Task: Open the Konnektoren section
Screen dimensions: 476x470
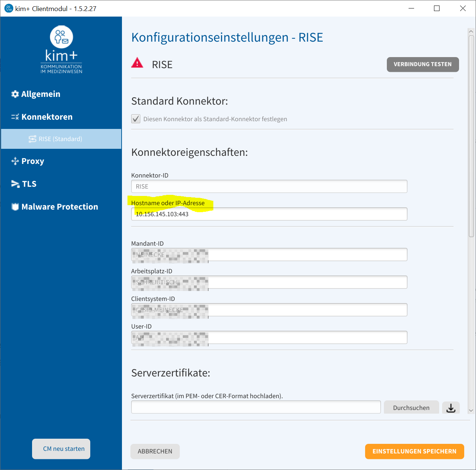Action: point(42,117)
